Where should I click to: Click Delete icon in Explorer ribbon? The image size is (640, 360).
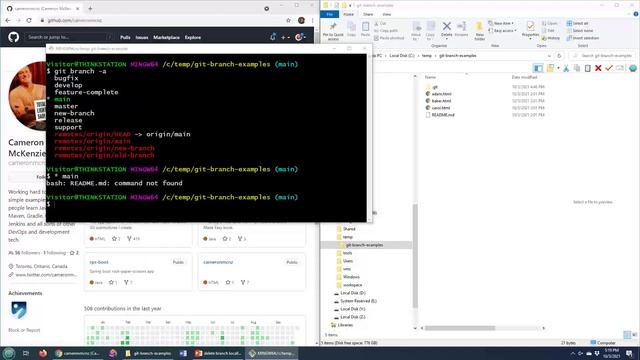[x=447, y=27]
